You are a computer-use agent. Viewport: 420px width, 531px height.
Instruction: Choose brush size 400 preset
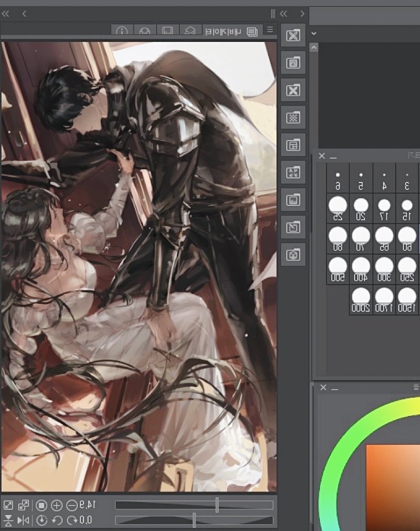tap(361, 270)
